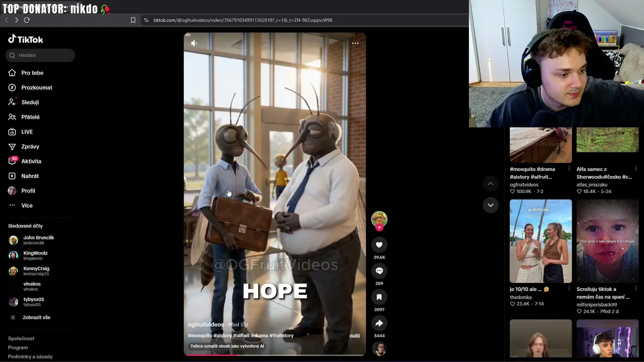The height and width of the screenshot is (362, 644).
Task: Open the Společnost footer link
Action: pyautogui.click(x=21, y=338)
